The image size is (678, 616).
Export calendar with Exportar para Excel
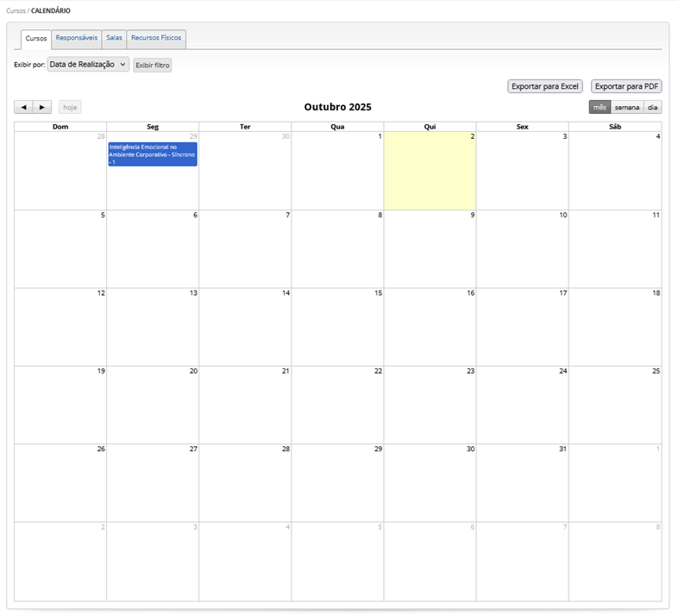point(545,86)
